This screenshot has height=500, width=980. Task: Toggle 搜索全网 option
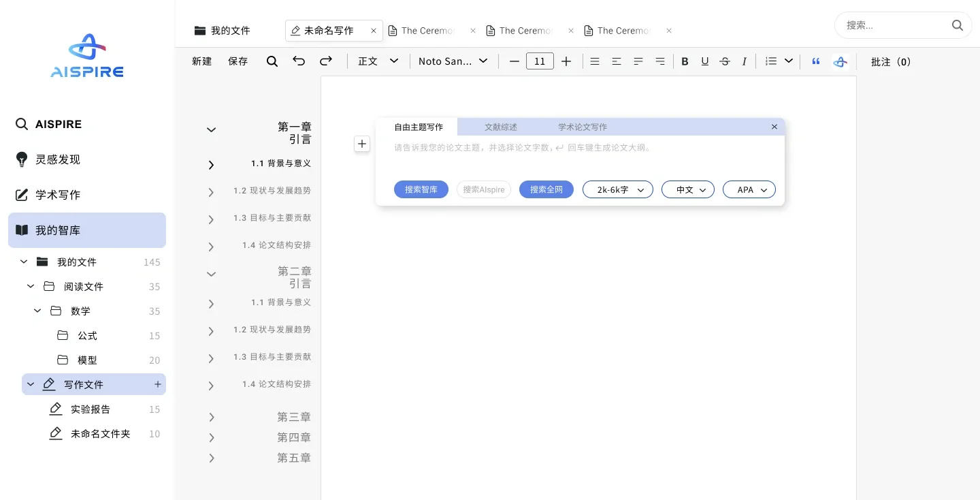point(546,189)
